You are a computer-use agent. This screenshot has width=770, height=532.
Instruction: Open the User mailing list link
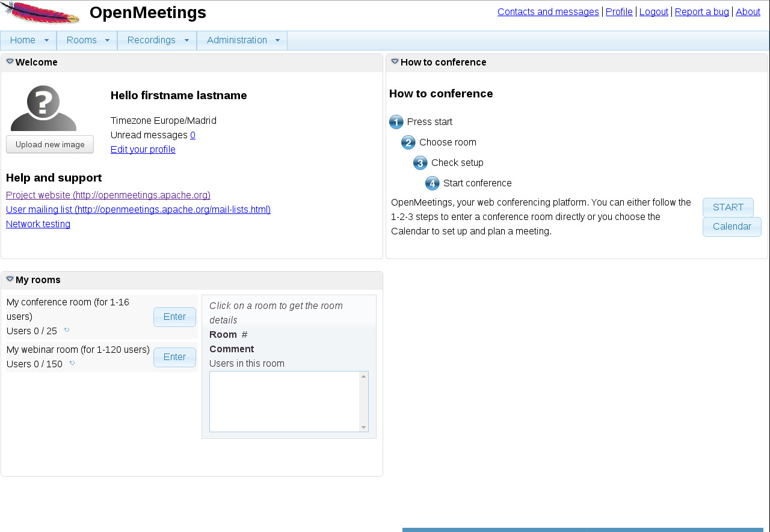pos(138,210)
